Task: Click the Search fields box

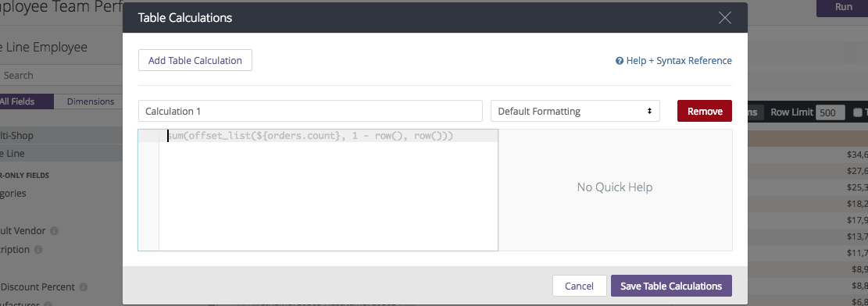Action: (x=61, y=75)
